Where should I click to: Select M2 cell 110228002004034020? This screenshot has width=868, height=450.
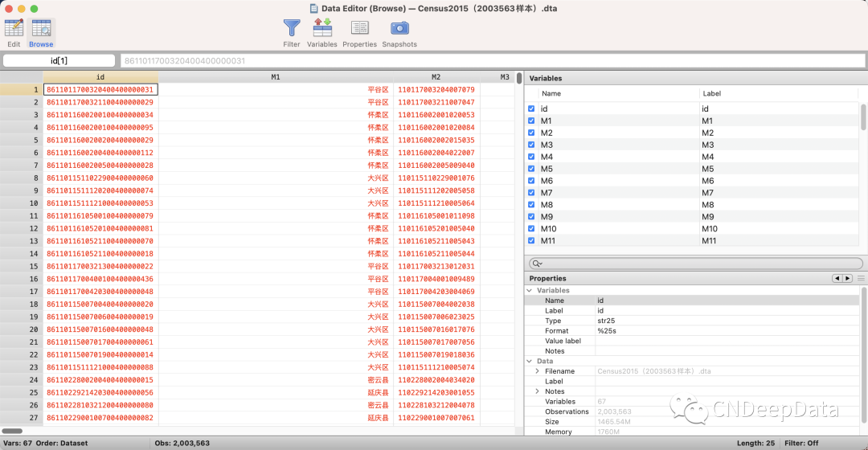point(436,380)
